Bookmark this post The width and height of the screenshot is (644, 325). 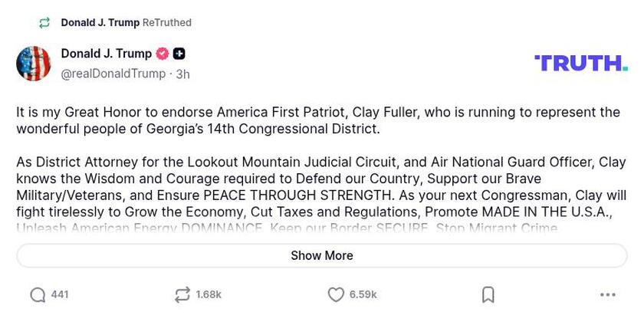click(x=488, y=295)
